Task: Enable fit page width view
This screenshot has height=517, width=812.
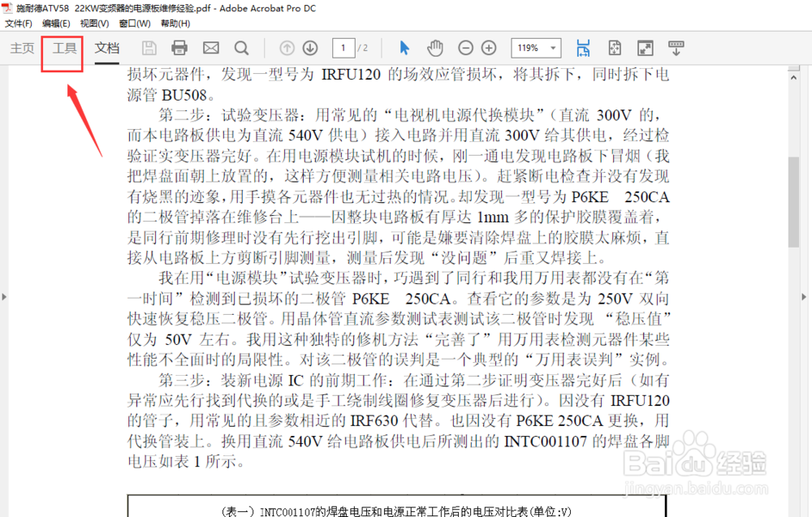Action: [x=583, y=48]
